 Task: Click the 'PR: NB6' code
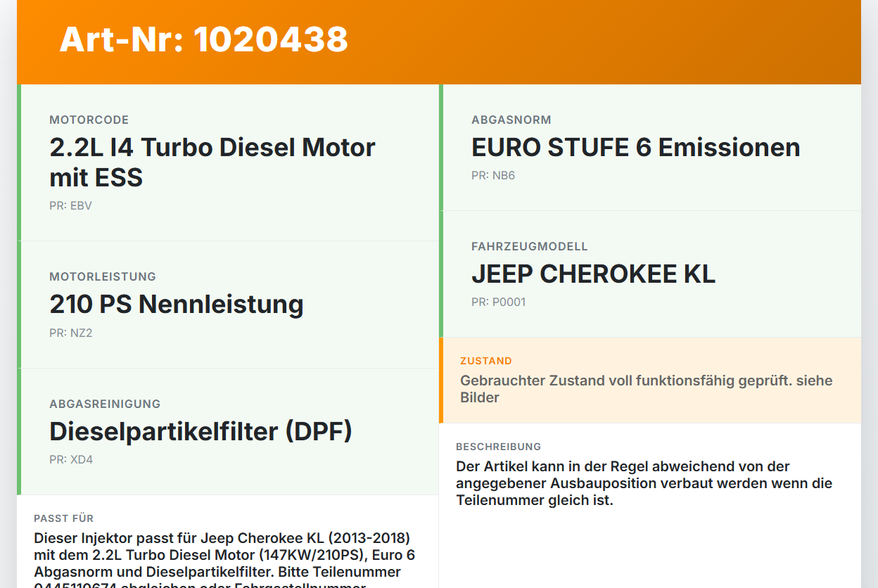(493, 176)
